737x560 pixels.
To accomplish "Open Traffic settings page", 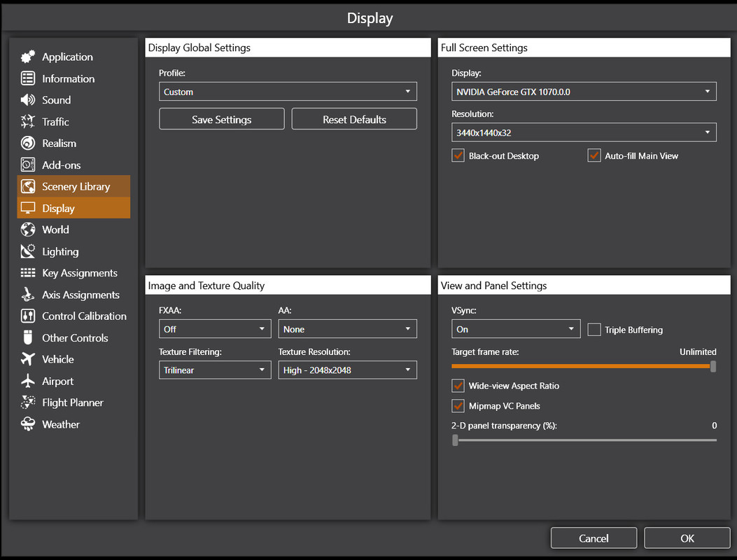I will coord(73,122).
